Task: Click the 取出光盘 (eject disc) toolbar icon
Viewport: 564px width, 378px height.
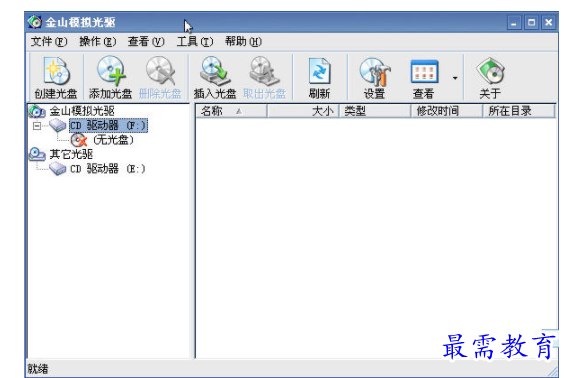Action: point(264,77)
